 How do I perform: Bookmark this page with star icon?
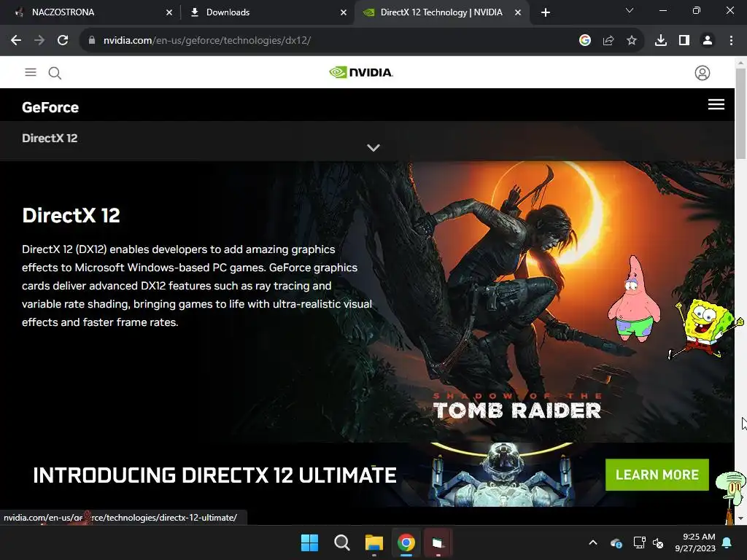click(632, 41)
